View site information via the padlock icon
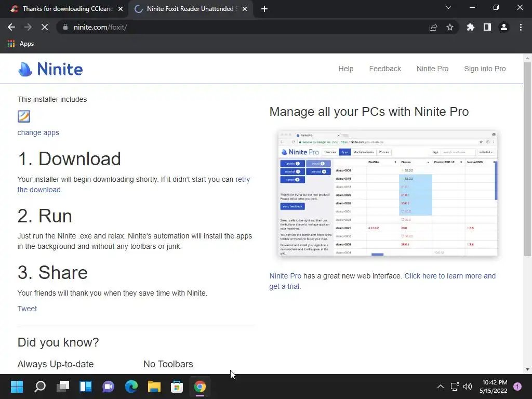This screenshot has width=532, height=399. coord(65,27)
